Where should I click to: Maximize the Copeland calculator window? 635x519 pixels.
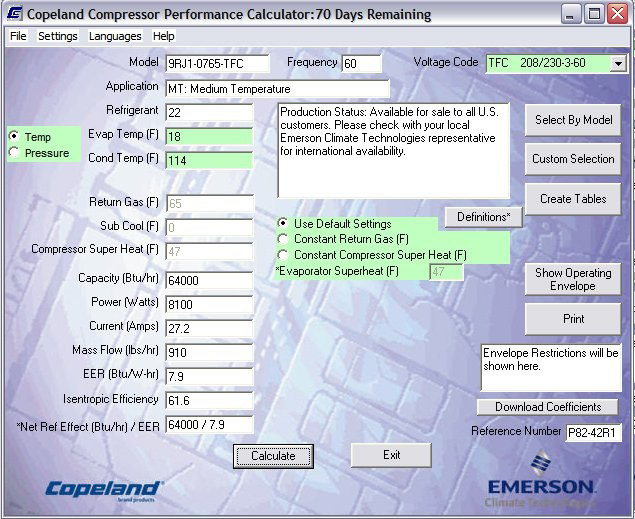coord(595,15)
